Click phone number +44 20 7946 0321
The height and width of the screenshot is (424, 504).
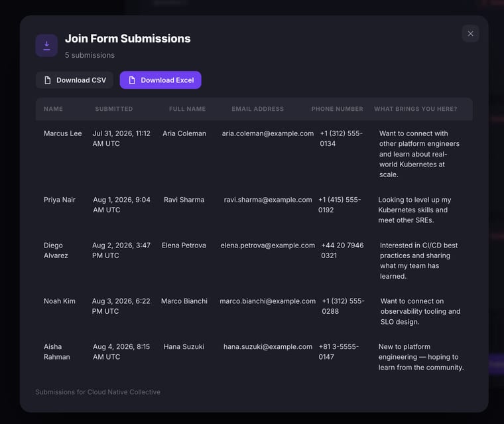pos(342,250)
